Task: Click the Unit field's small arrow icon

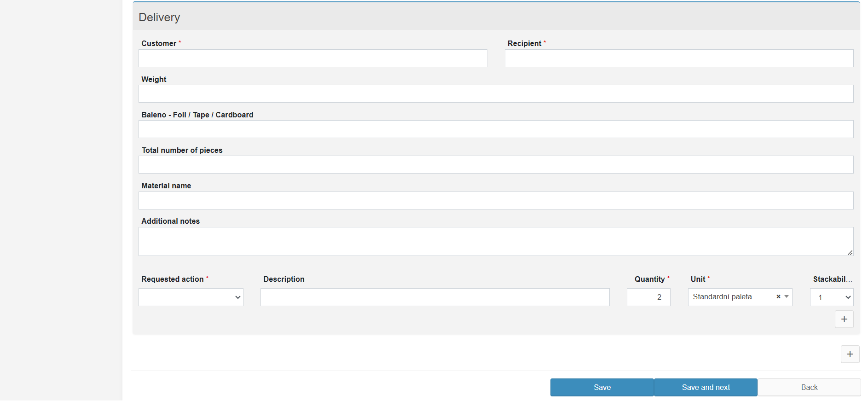Action: coord(787,297)
